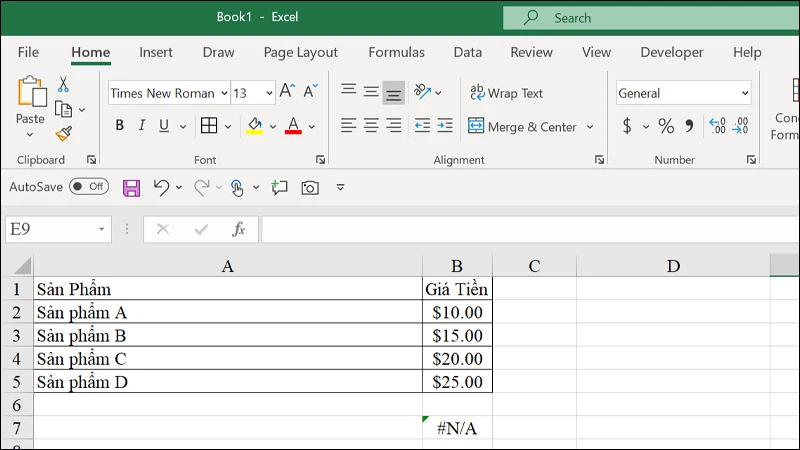Open Number format dialog launcher

(x=751, y=160)
